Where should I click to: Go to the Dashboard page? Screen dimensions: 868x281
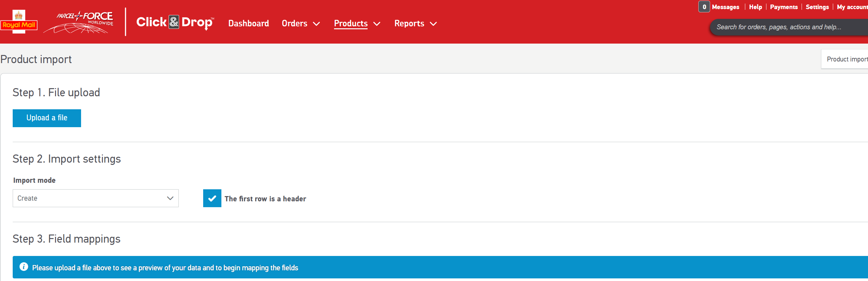click(x=248, y=23)
